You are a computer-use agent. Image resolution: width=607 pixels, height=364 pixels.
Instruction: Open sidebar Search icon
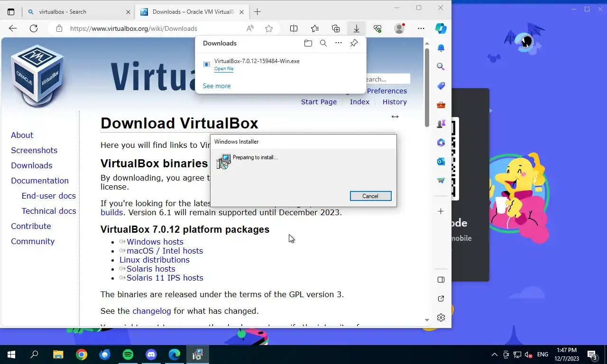pyautogui.click(x=441, y=67)
